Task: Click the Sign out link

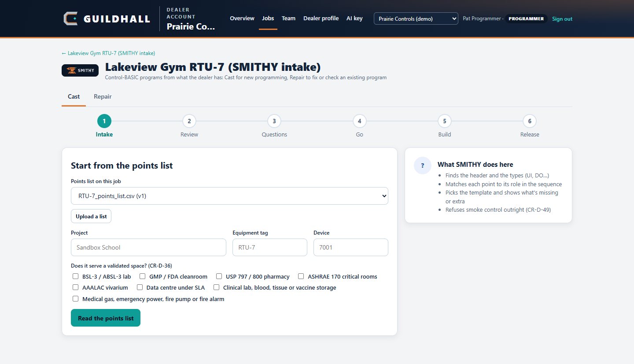Action: tap(562, 19)
